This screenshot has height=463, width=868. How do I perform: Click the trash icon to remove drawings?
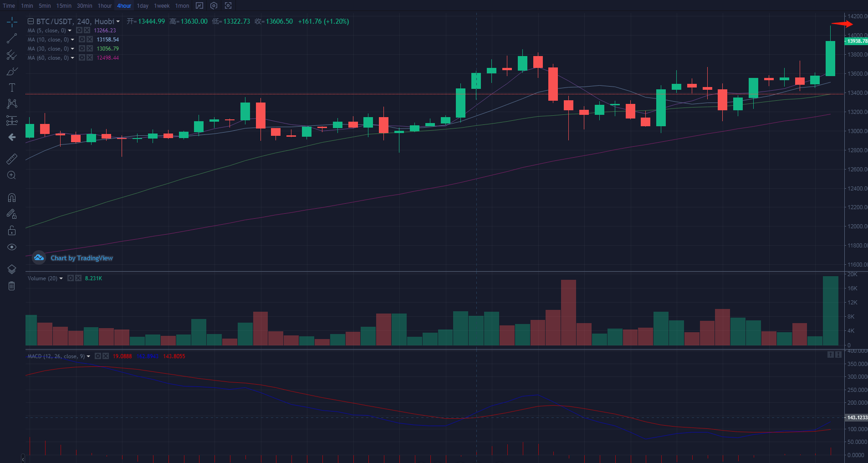tap(12, 286)
